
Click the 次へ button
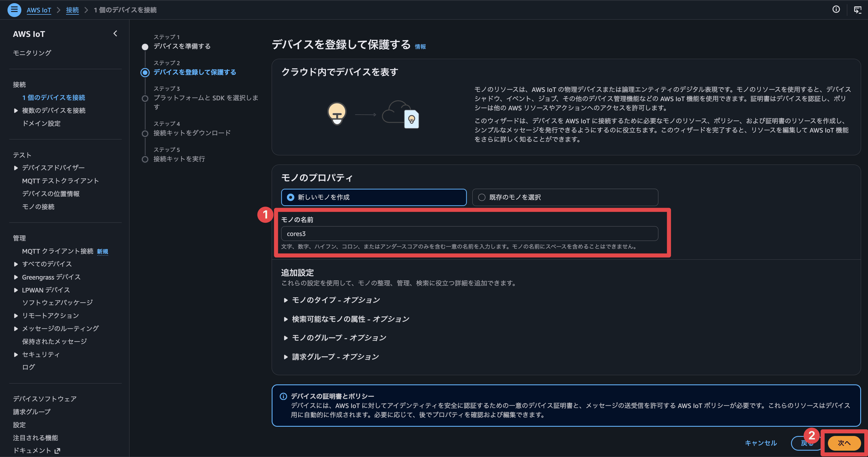point(844,443)
